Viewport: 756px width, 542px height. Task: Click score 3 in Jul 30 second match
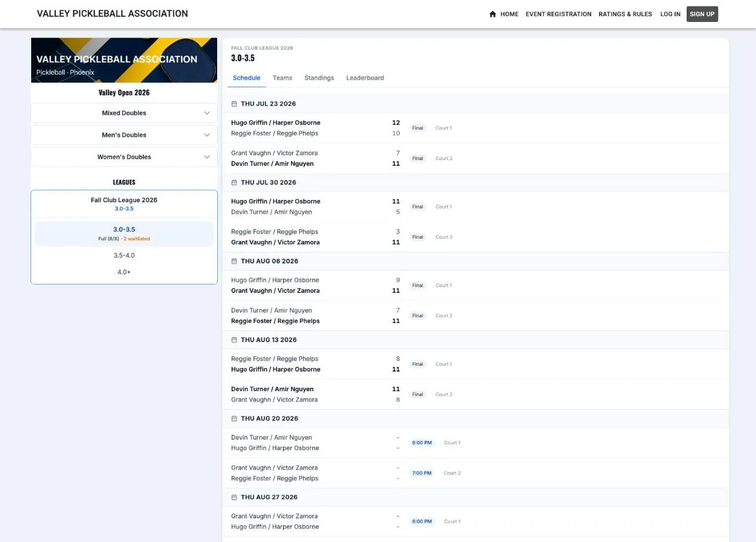click(x=398, y=232)
